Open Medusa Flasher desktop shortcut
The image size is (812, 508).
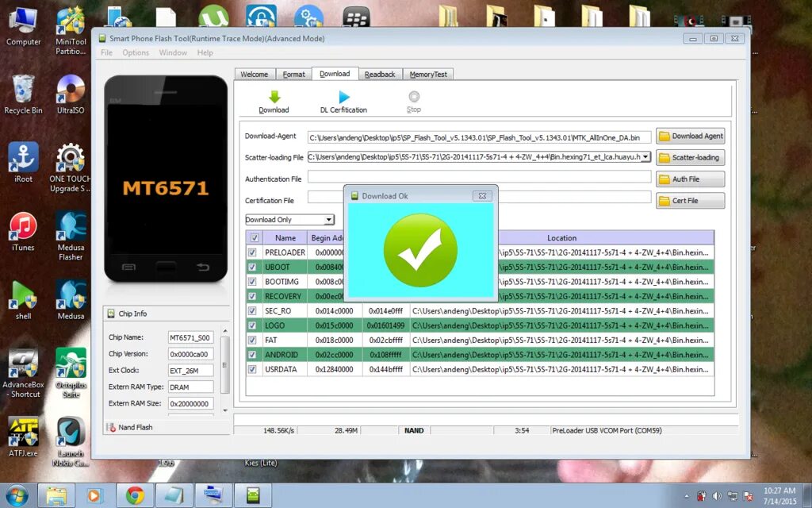coord(71,236)
